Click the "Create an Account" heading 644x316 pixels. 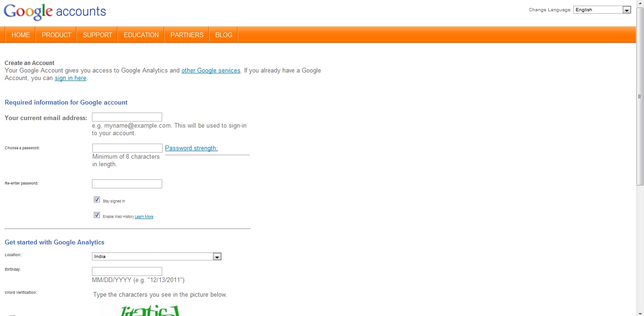click(30, 63)
